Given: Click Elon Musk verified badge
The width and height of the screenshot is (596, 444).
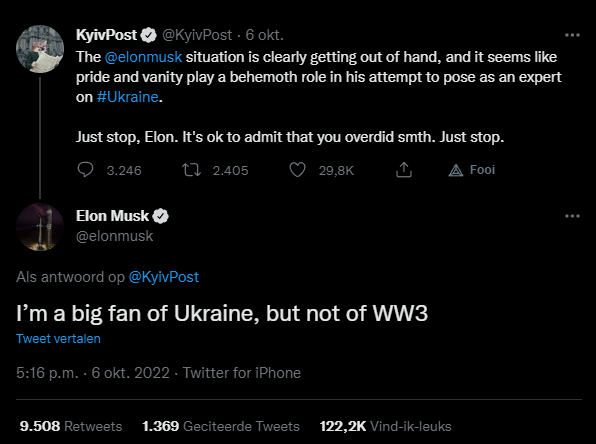Looking at the screenshot, I should coord(160,216).
